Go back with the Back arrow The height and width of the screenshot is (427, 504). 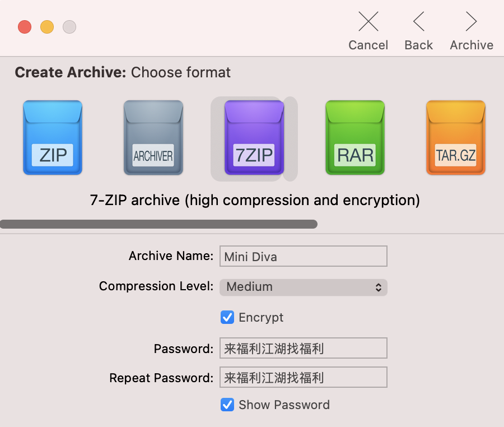coord(418,22)
